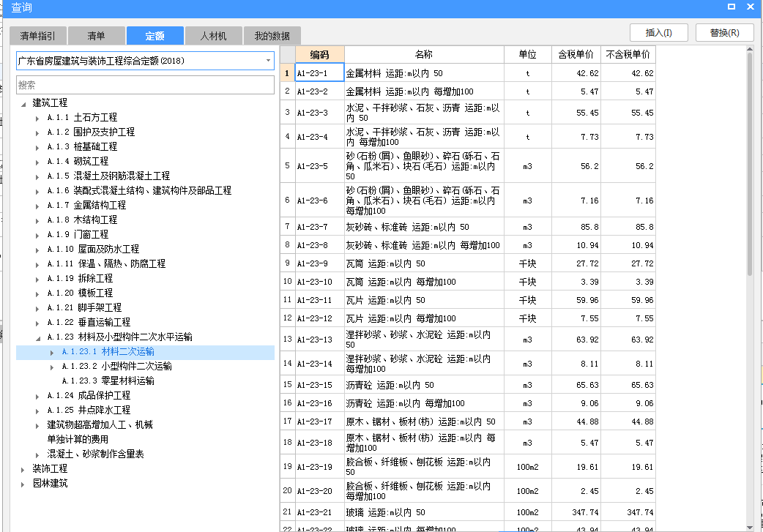Image resolution: width=763 pixels, height=532 pixels.
Task: Click the 单位 column header
Action: pyautogui.click(x=527, y=54)
